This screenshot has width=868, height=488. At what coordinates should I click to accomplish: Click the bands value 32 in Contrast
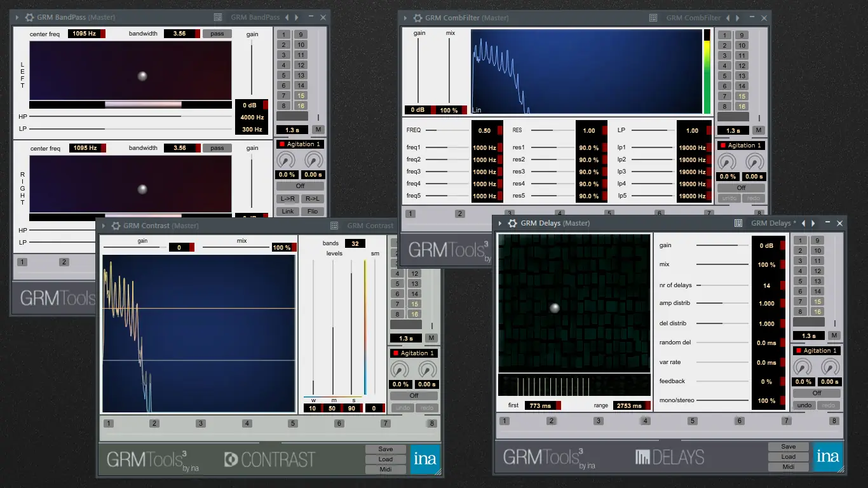click(355, 243)
